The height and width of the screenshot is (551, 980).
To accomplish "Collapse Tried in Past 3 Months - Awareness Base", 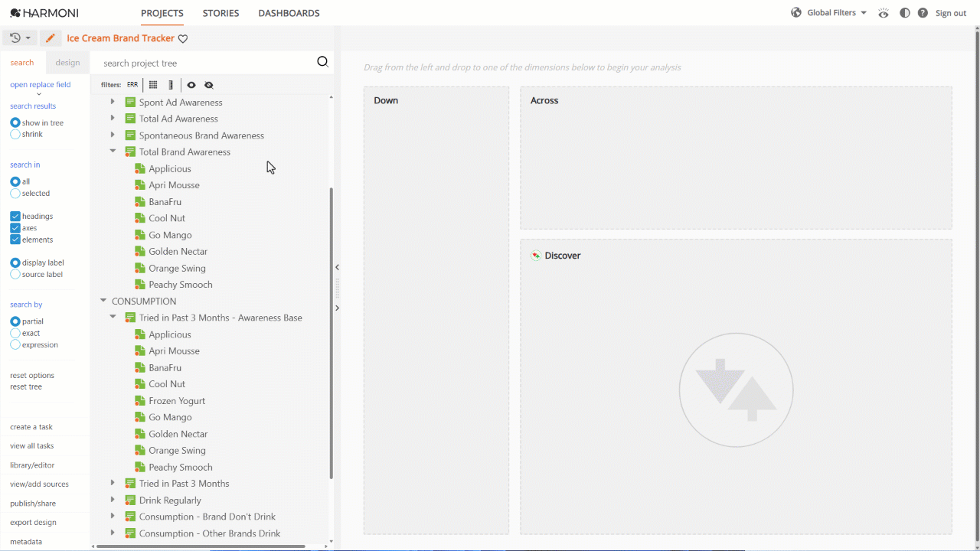I will pyautogui.click(x=113, y=318).
